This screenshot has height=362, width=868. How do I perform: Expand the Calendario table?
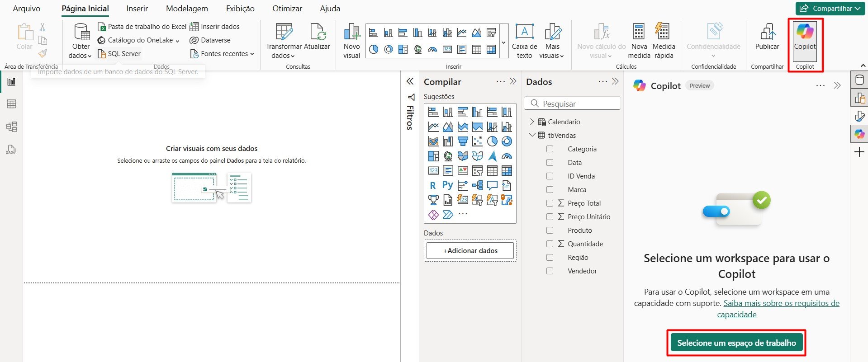[x=532, y=122]
